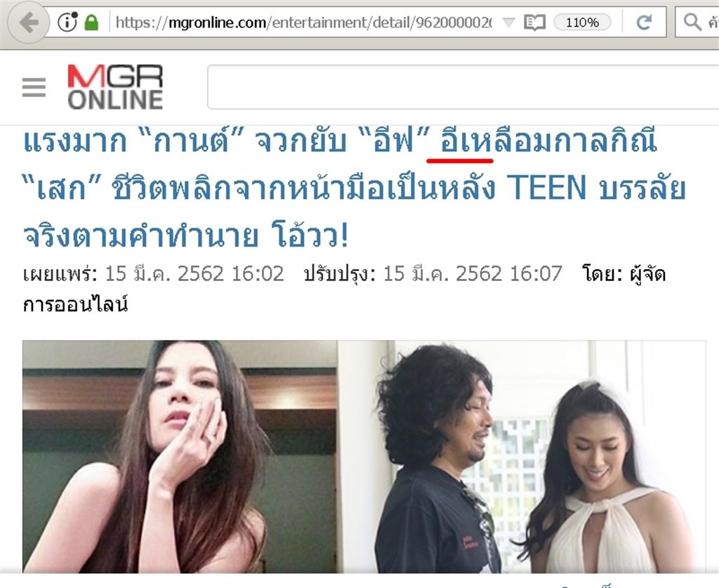
Task: Reload the page with the refresh icon
Action: coord(645,22)
